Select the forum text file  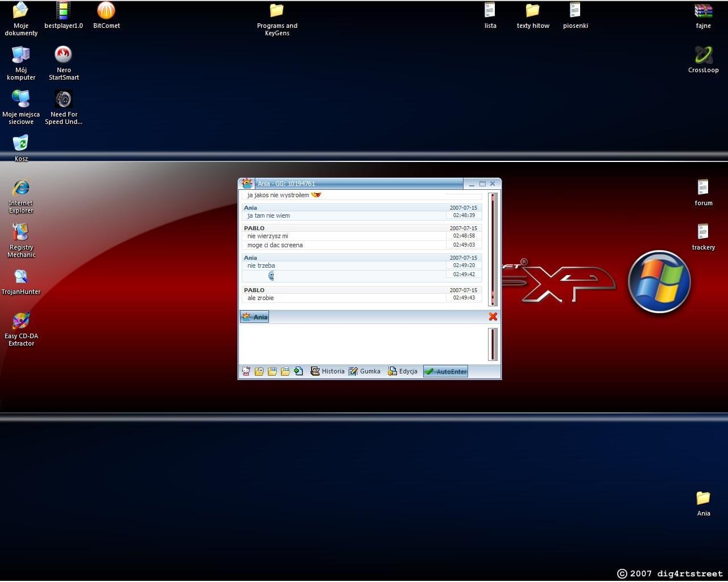click(x=704, y=193)
